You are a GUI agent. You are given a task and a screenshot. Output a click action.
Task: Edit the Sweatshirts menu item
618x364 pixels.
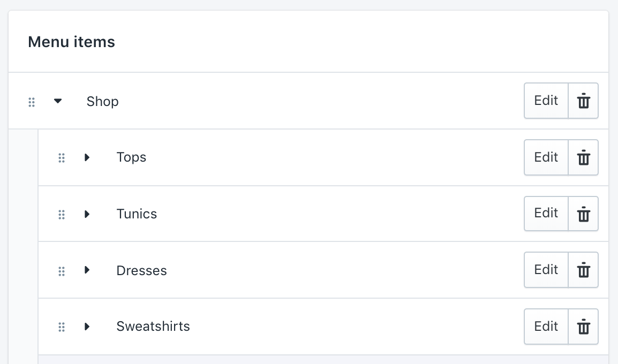pyautogui.click(x=546, y=327)
